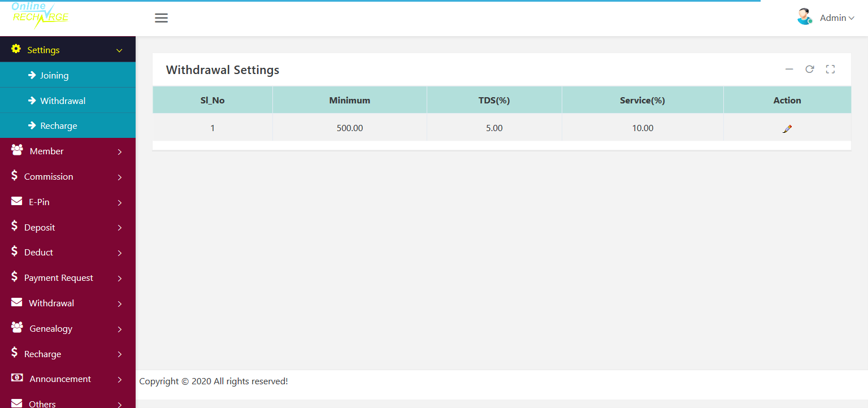
Task: Open the Others menu label
Action: coord(42,403)
